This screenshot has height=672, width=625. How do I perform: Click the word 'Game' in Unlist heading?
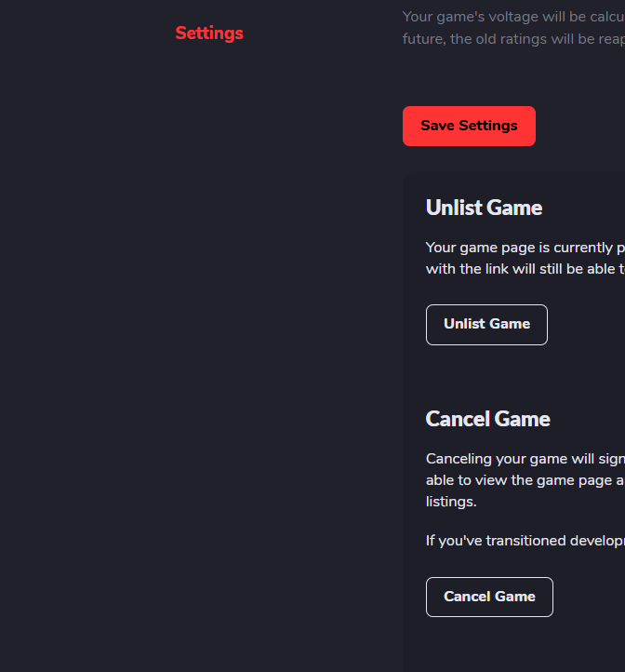[514, 208]
